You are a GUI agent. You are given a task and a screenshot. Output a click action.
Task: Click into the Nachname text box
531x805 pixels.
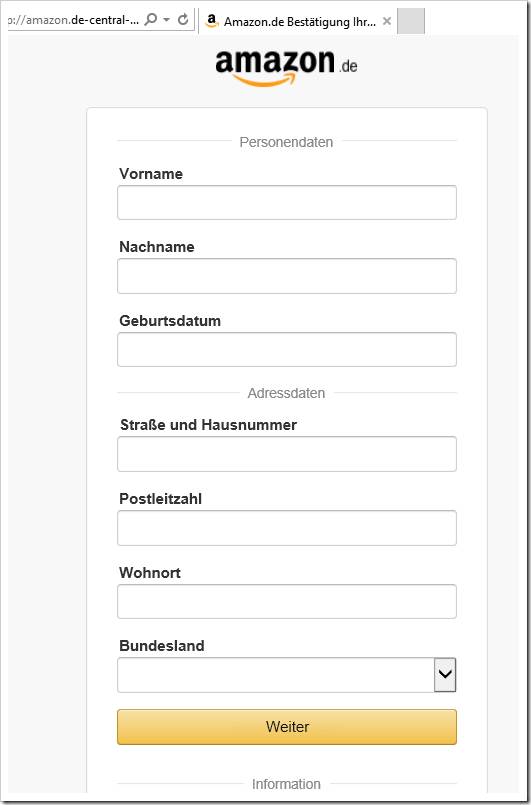(287, 276)
